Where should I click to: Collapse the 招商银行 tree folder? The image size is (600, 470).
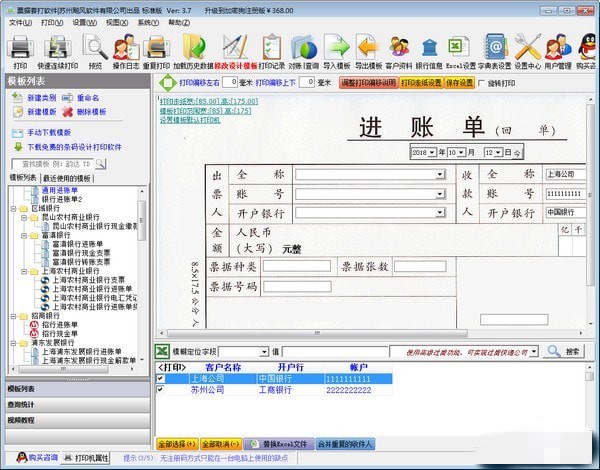[14, 316]
